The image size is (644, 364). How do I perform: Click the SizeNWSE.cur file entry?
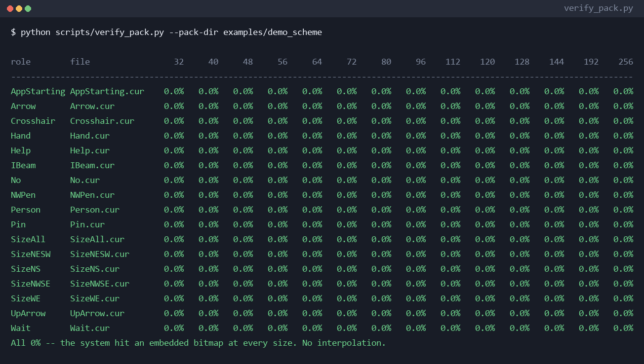100,284
